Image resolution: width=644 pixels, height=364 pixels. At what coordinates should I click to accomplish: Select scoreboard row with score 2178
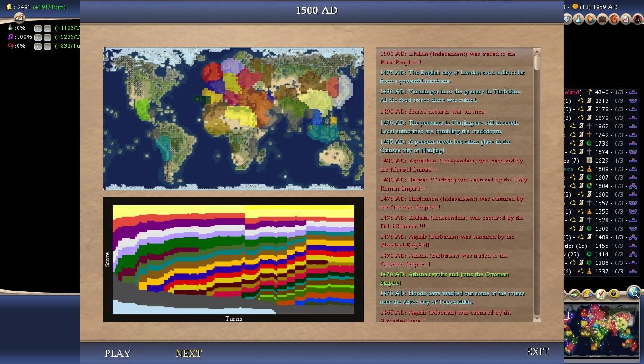coord(601,109)
